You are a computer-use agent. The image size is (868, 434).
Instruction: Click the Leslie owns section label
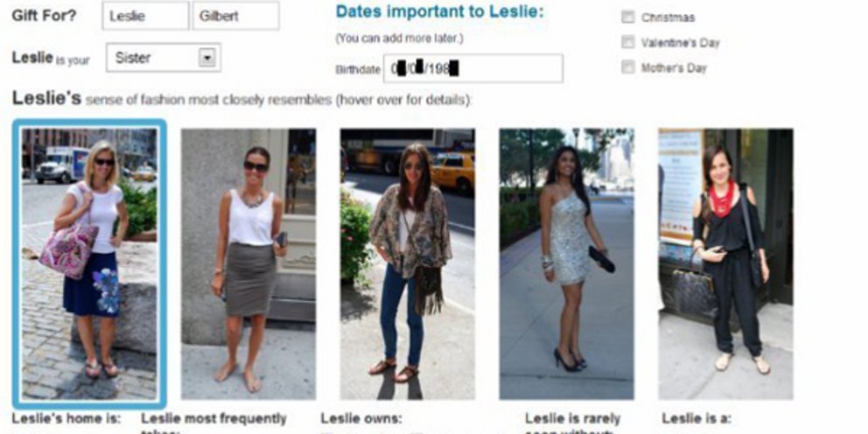pyautogui.click(x=361, y=418)
